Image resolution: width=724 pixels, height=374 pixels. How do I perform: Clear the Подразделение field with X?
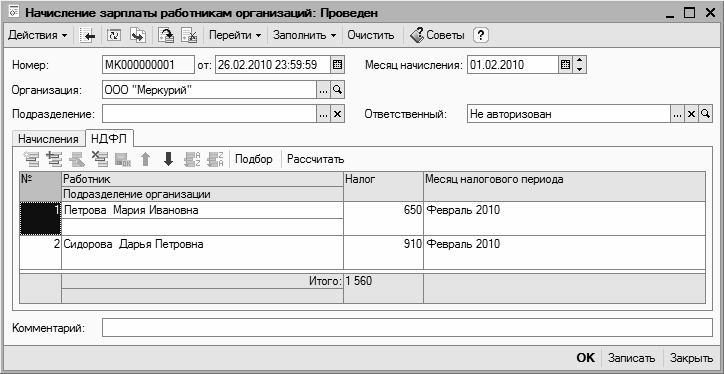point(338,115)
